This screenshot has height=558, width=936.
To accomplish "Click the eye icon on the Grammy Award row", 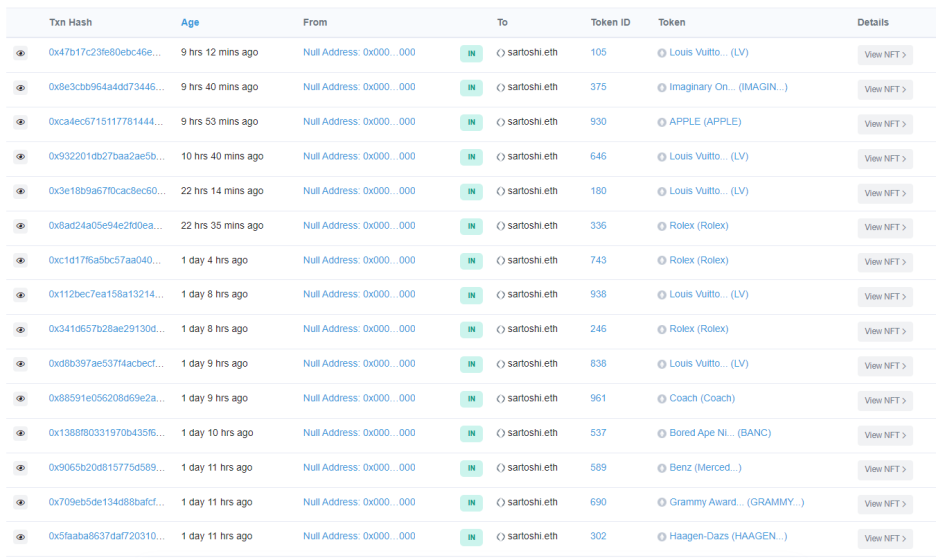I will coord(20,502).
